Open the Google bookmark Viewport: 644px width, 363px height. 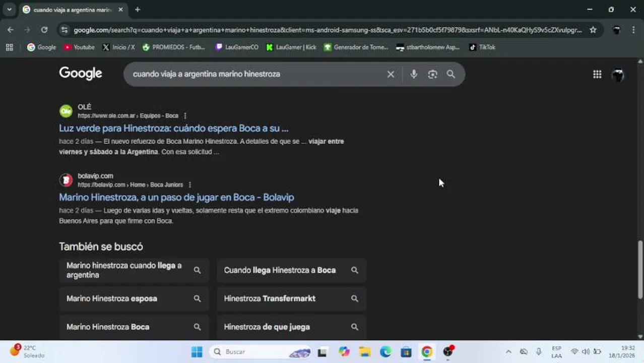tap(41, 47)
